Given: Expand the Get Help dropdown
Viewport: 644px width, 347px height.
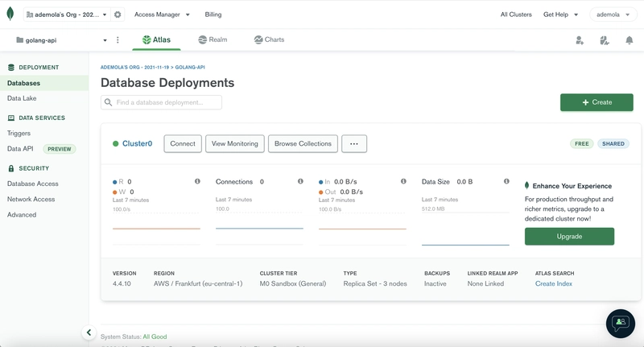Looking at the screenshot, I should tap(560, 14).
